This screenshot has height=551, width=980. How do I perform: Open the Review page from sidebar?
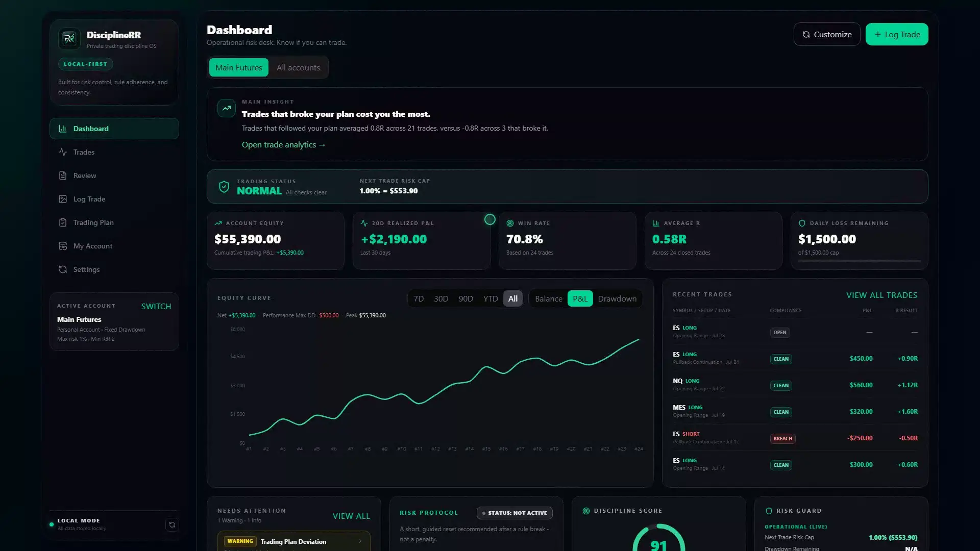pos(114,176)
